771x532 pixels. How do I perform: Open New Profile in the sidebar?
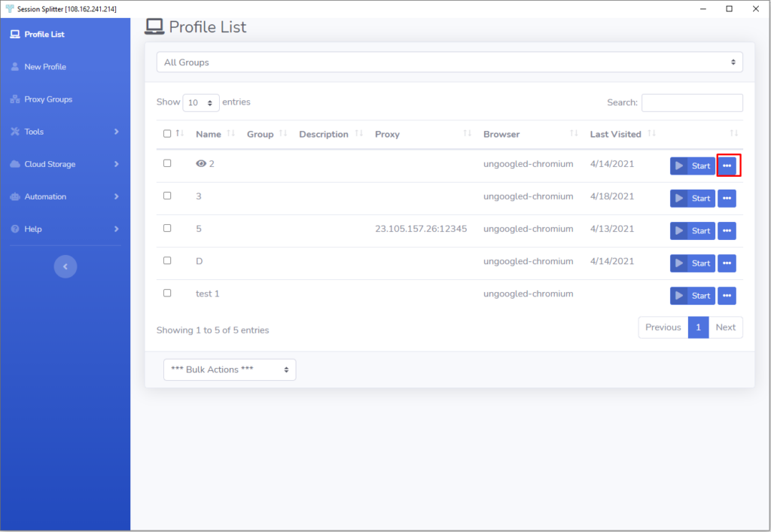click(38, 67)
